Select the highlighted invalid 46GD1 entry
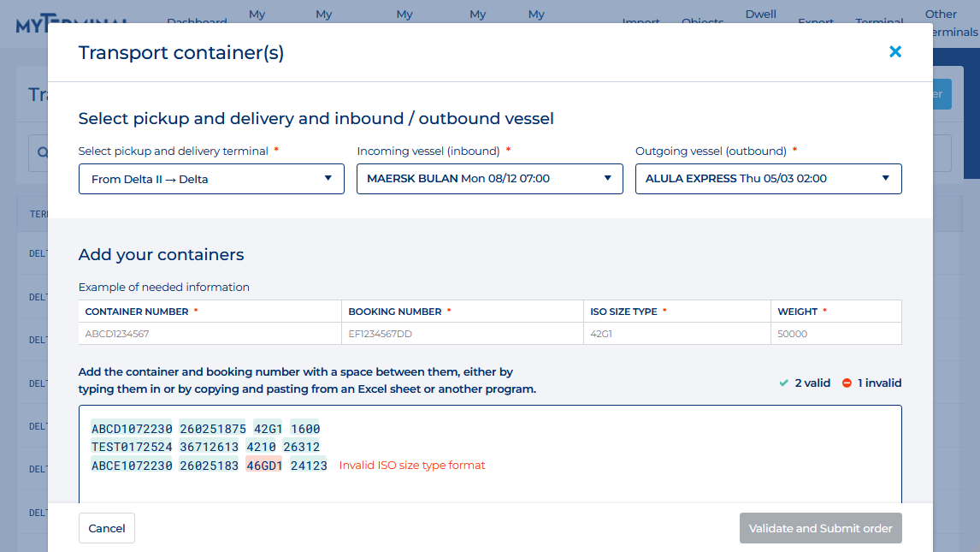980x552 pixels. pos(264,466)
